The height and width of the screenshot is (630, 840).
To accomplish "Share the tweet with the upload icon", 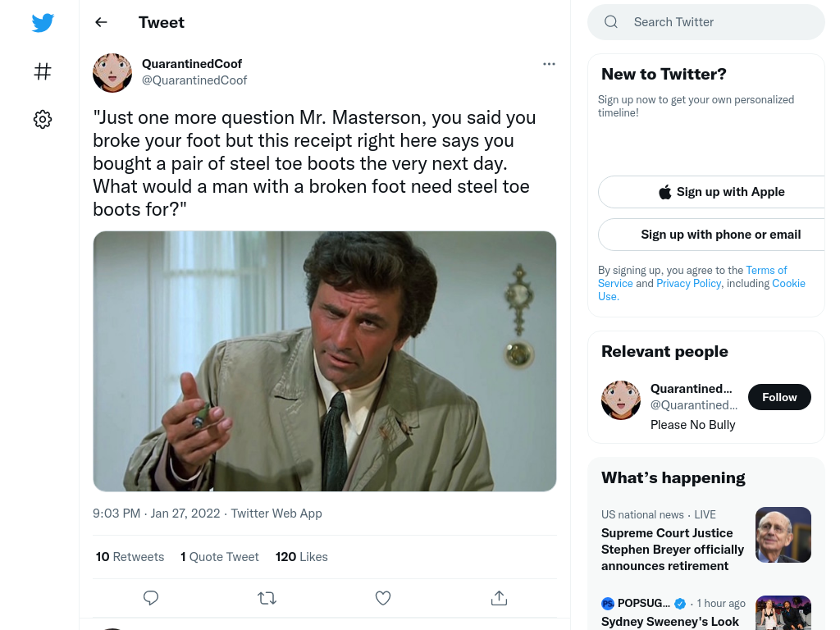I will point(499,598).
